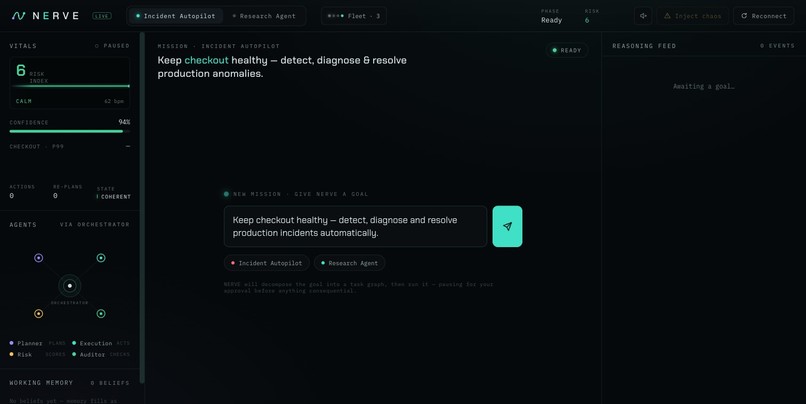Focus the mission goal text field

point(355,226)
